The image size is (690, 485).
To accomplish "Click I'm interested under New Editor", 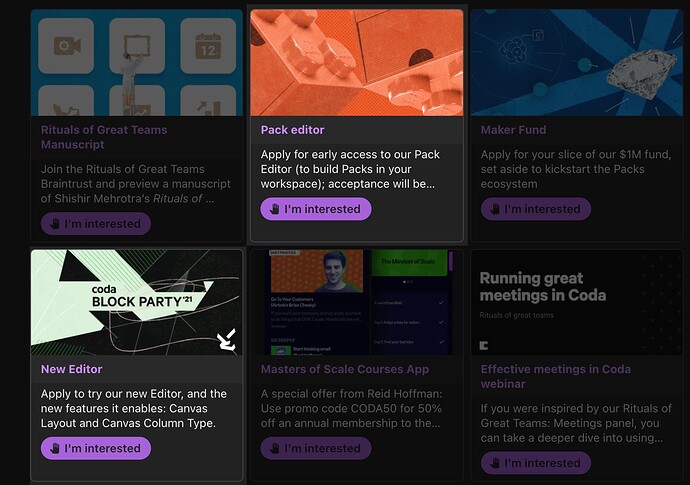I will 96,448.
